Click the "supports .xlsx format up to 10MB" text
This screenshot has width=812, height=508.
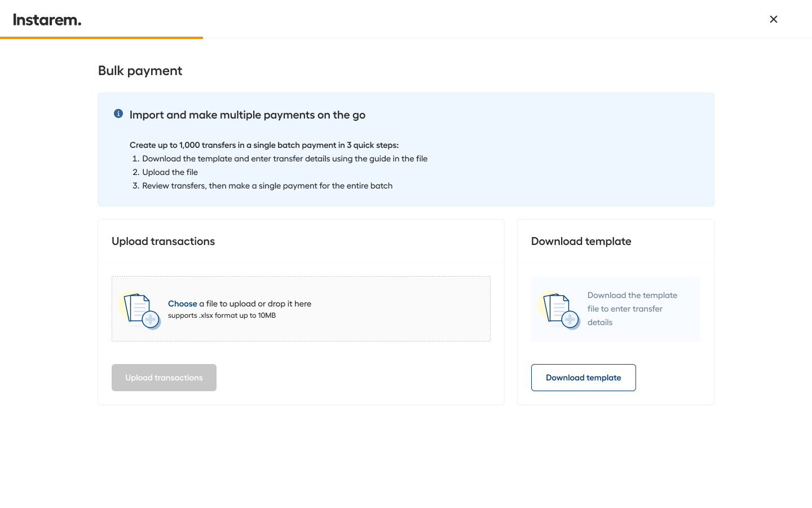pyautogui.click(x=222, y=316)
